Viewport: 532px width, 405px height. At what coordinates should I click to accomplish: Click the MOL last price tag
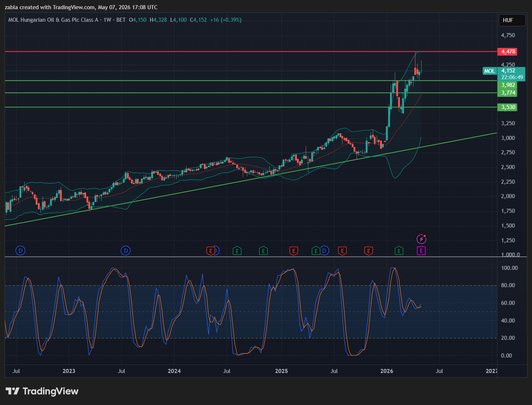click(x=490, y=71)
